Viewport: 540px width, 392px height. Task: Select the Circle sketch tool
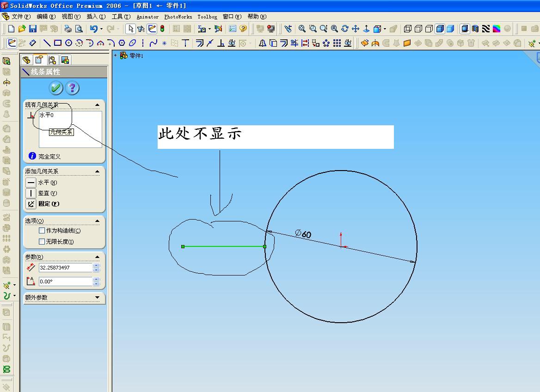click(68, 43)
